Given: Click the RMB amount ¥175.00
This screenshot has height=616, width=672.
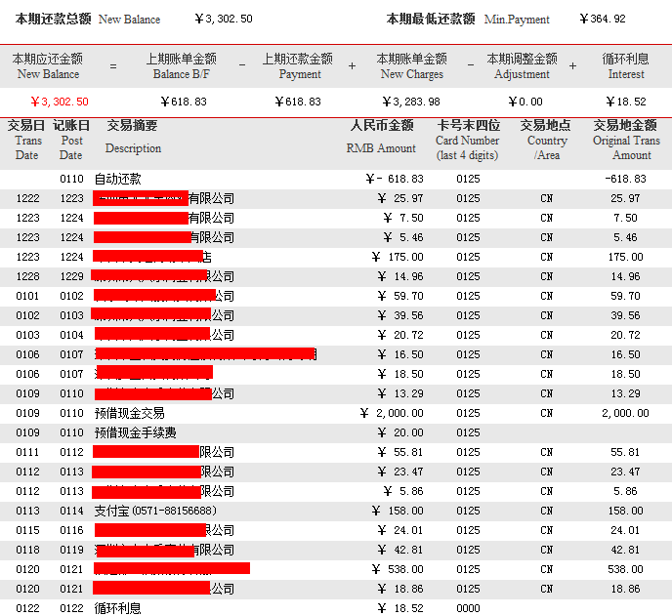Looking at the screenshot, I should (x=398, y=257).
